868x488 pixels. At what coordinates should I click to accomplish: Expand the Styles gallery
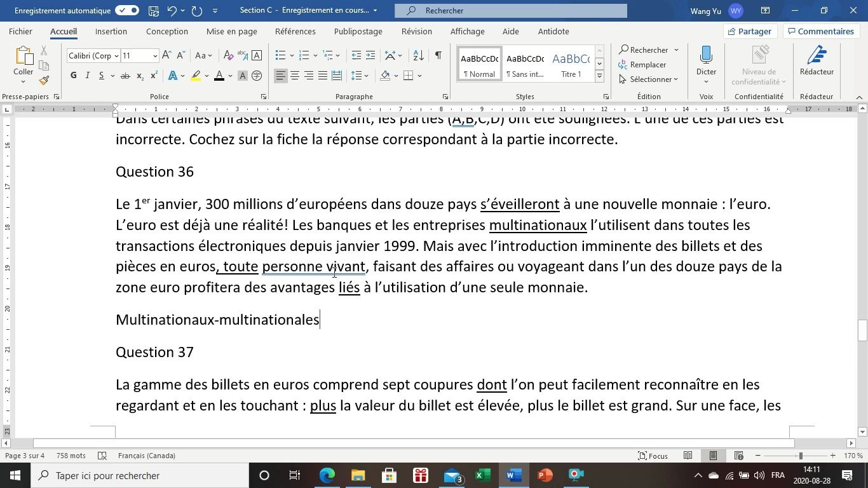(x=599, y=76)
